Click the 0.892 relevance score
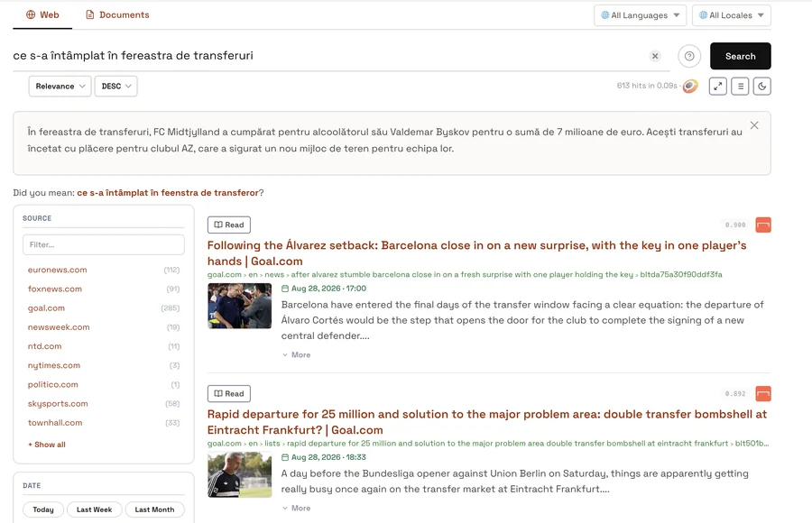 [x=735, y=393]
